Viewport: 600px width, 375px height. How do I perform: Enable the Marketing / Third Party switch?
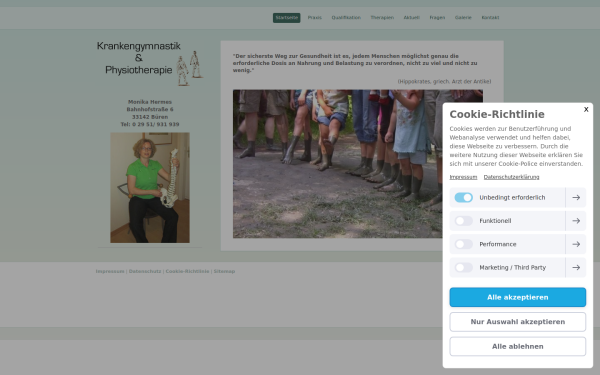pyautogui.click(x=463, y=267)
